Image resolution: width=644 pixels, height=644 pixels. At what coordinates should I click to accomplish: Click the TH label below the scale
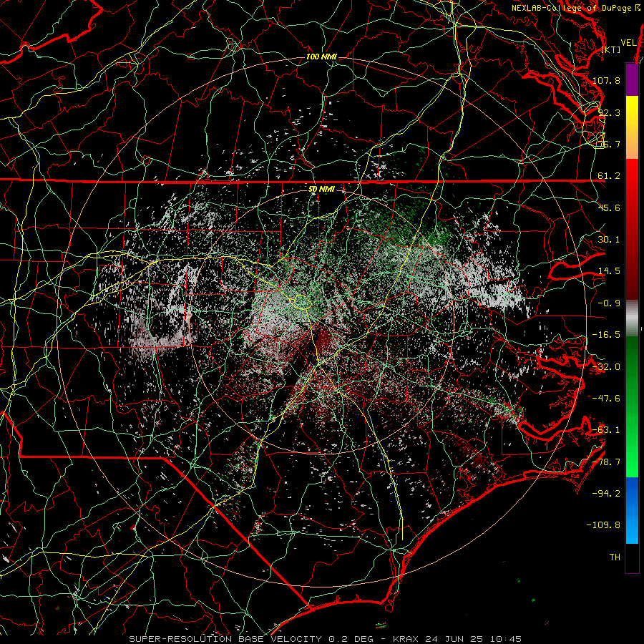tap(615, 557)
